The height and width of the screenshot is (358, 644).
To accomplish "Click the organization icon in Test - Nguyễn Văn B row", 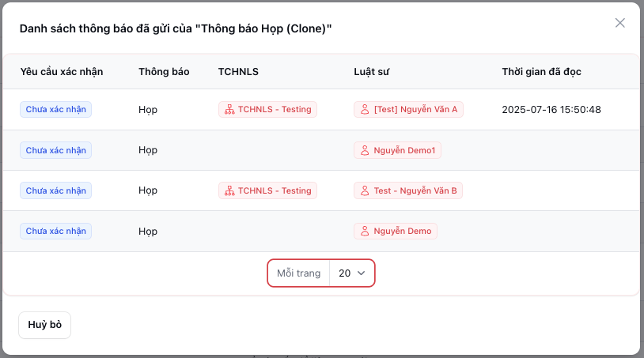I will pyautogui.click(x=229, y=190).
